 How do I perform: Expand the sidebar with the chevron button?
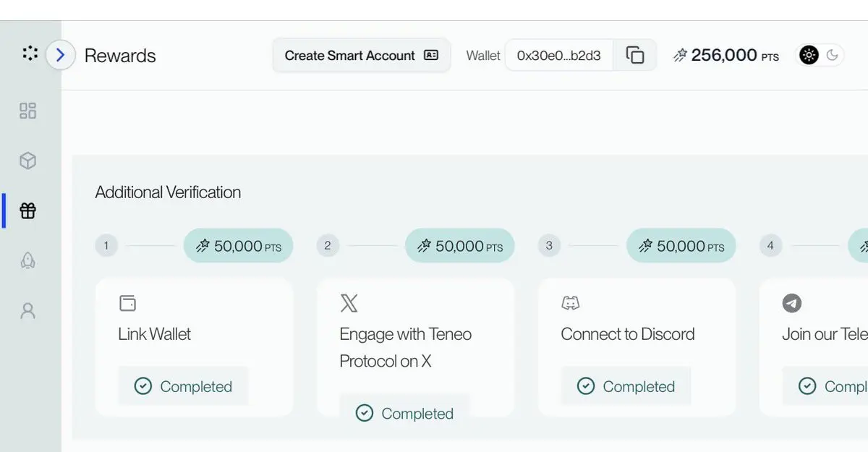pyautogui.click(x=61, y=55)
